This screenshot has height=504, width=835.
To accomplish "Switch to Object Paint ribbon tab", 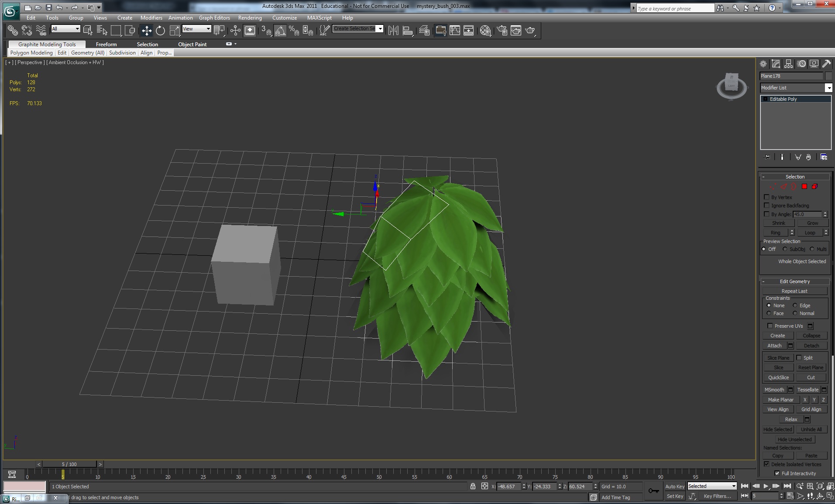I will pyautogui.click(x=192, y=45).
